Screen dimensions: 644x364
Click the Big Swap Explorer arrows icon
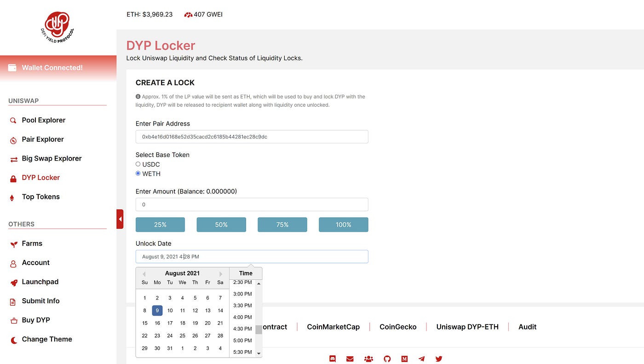(x=13, y=159)
